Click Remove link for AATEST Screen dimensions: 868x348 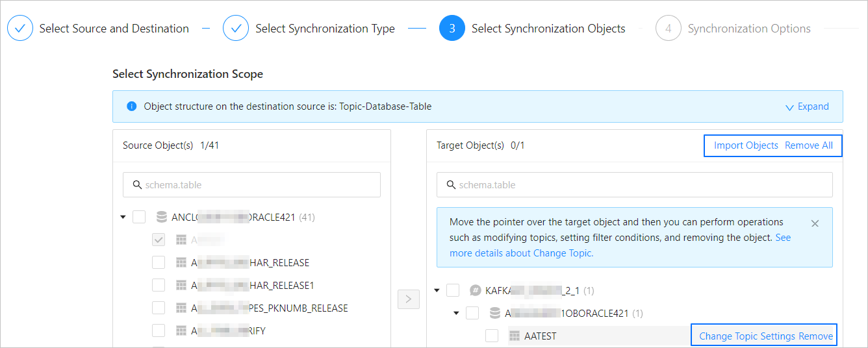(816, 336)
